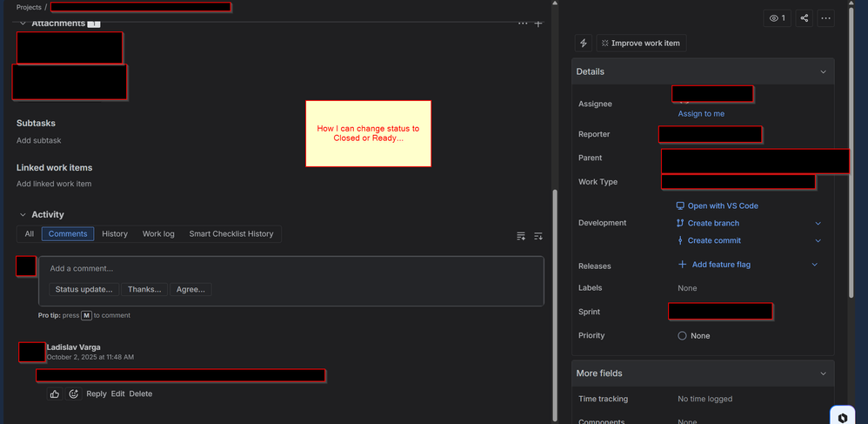Click the share icon in the top right

pyautogui.click(x=804, y=17)
